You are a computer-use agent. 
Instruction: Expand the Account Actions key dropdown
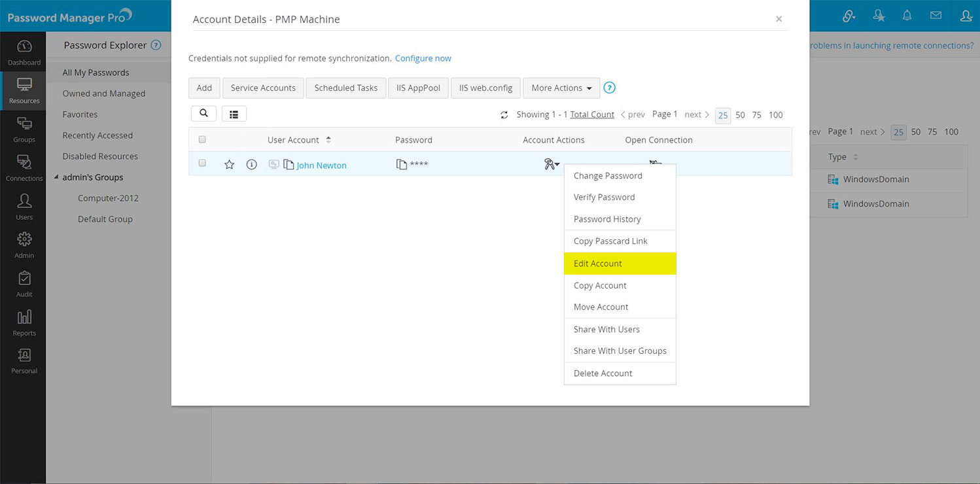pos(551,164)
